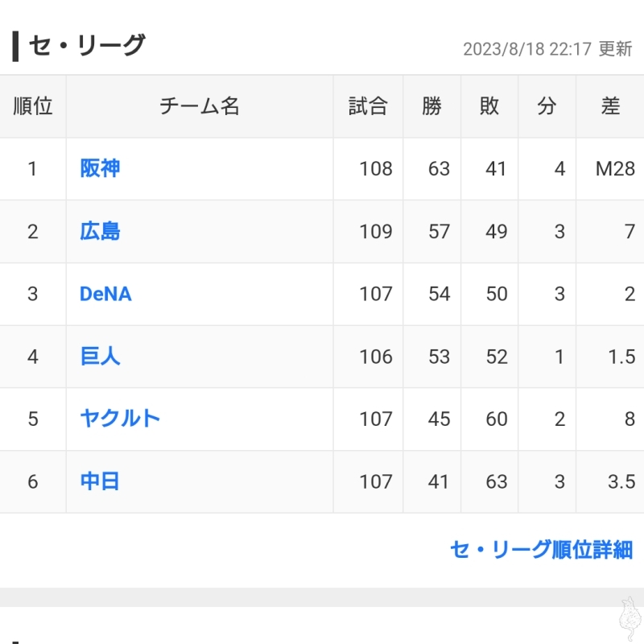Select the 勝 column header
This screenshot has width=644, height=644.
click(431, 106)
